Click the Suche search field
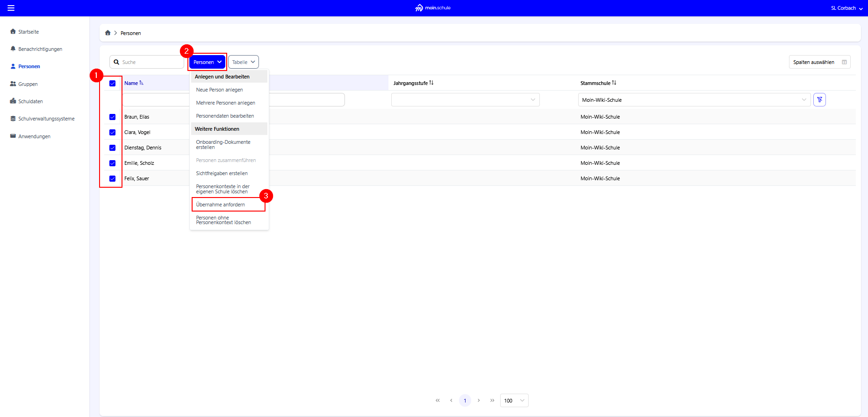 click(151, 62)
